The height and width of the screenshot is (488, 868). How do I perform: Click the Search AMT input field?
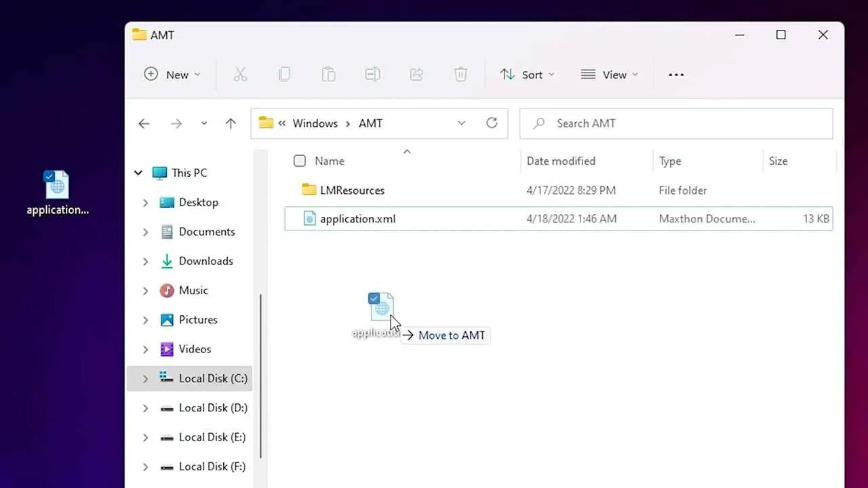click(676, 123)
